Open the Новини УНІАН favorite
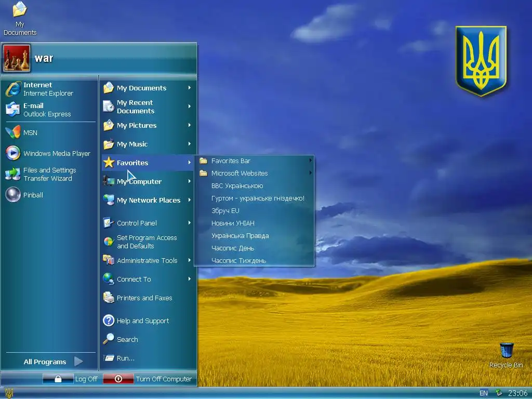The image size is (532, 399). 255,223
